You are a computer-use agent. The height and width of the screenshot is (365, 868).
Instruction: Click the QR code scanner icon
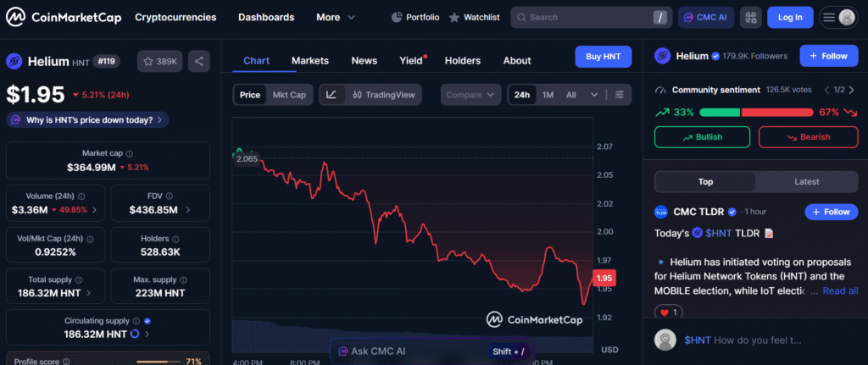coord(751,17)
